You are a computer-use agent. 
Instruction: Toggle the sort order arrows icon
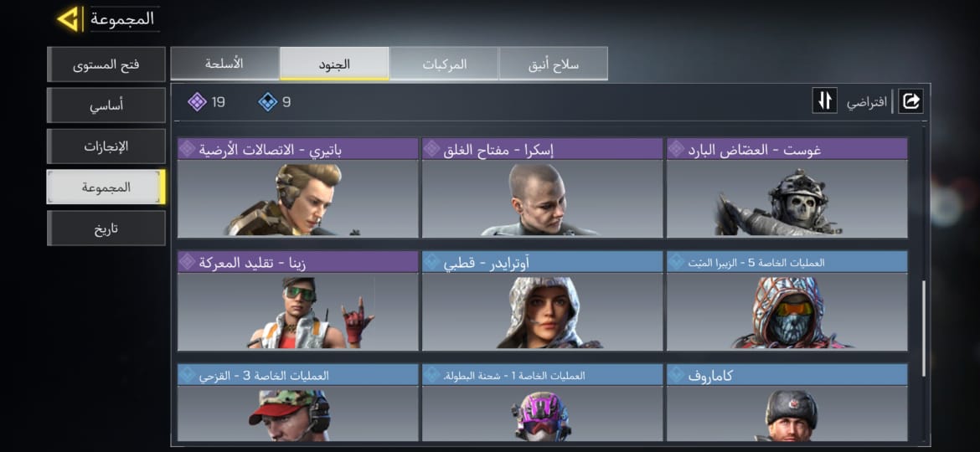824,100
